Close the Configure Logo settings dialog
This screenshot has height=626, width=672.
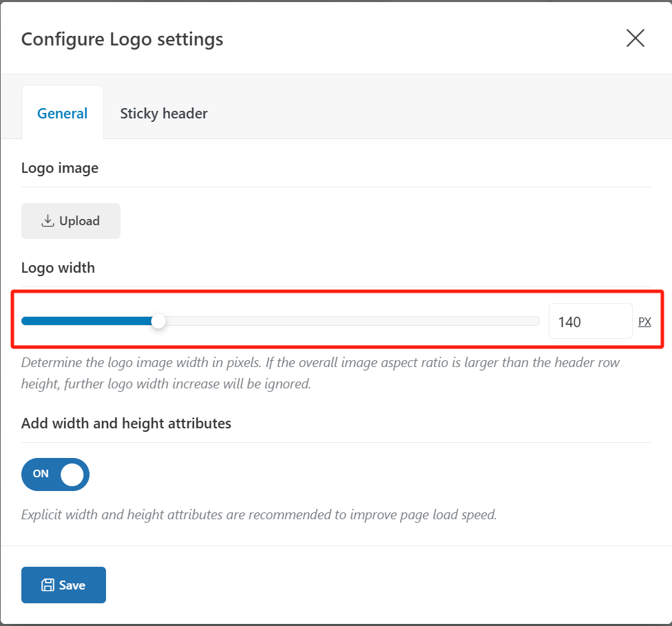[635, 39]
